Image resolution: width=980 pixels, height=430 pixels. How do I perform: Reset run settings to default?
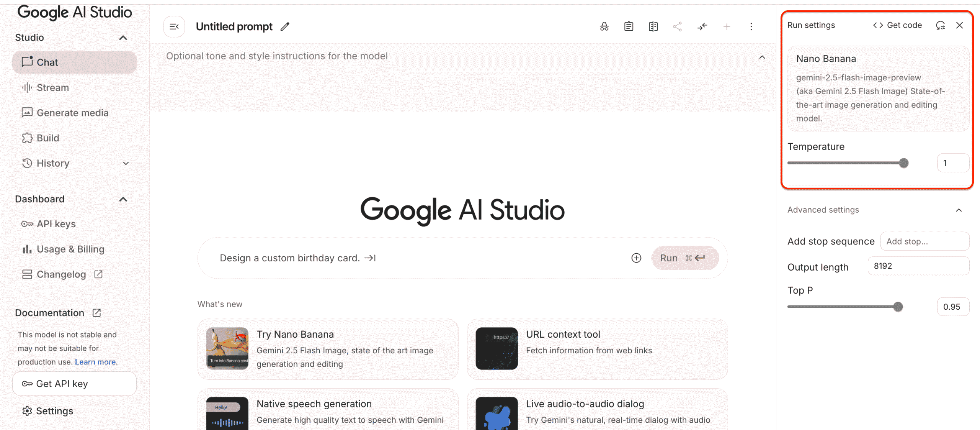click(x=941, y=25)
